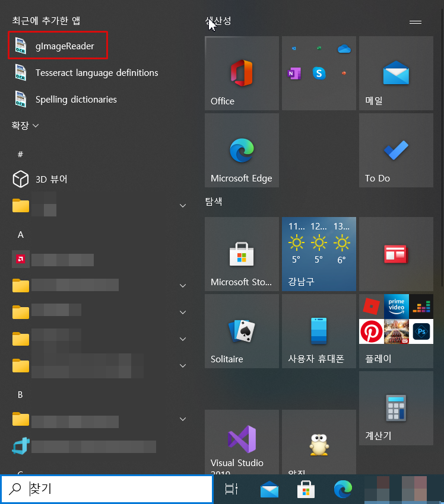Viewport: 444px width, 504px height.
Task: Click the 생산성 group drag handle
Action: pos(416,22)
